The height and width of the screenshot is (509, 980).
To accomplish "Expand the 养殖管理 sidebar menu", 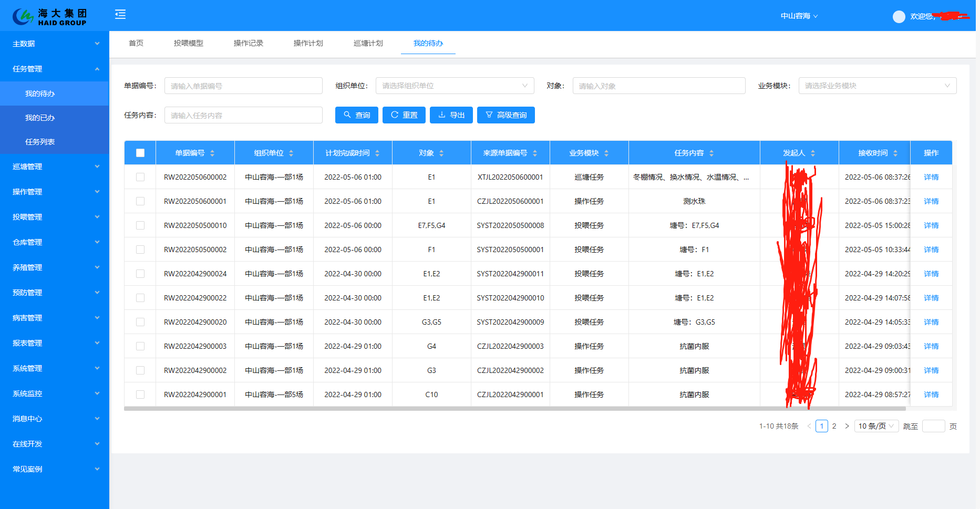I will [x=55, y=267].
